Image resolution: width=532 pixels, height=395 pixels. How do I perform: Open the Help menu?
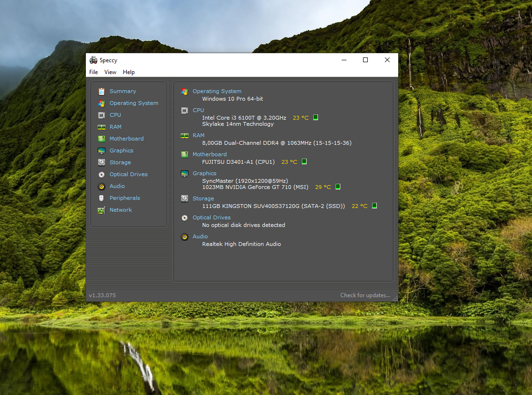(x=129, y=72)
